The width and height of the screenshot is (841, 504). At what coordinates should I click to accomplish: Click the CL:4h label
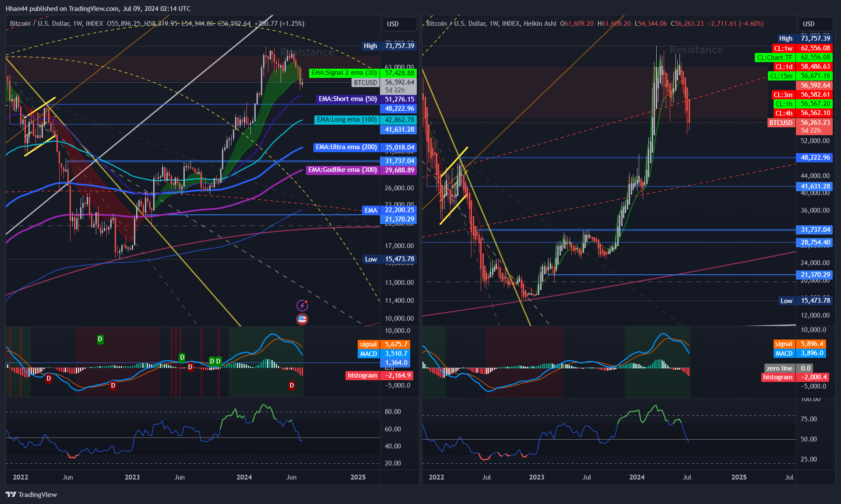click(784, 113)
